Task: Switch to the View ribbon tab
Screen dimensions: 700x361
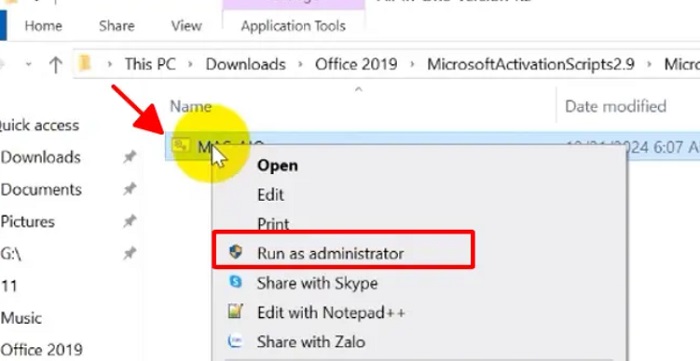Action: [186, 26]
